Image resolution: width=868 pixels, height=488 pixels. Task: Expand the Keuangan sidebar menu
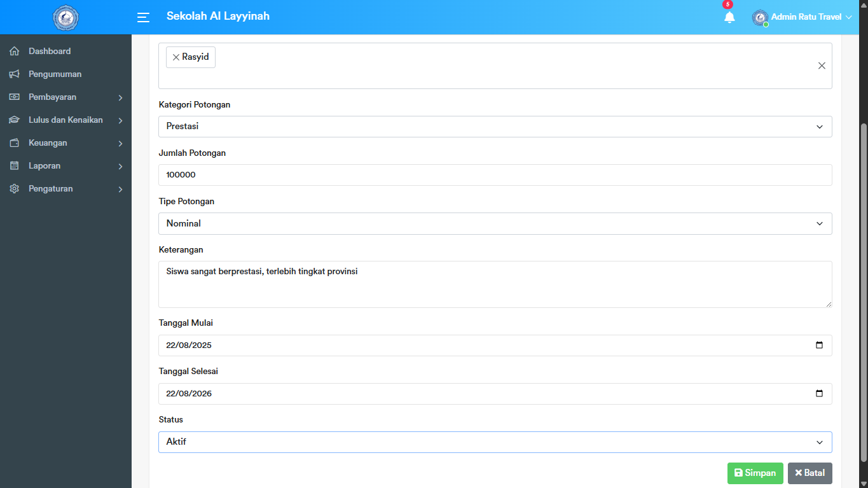tap(65, 143)
